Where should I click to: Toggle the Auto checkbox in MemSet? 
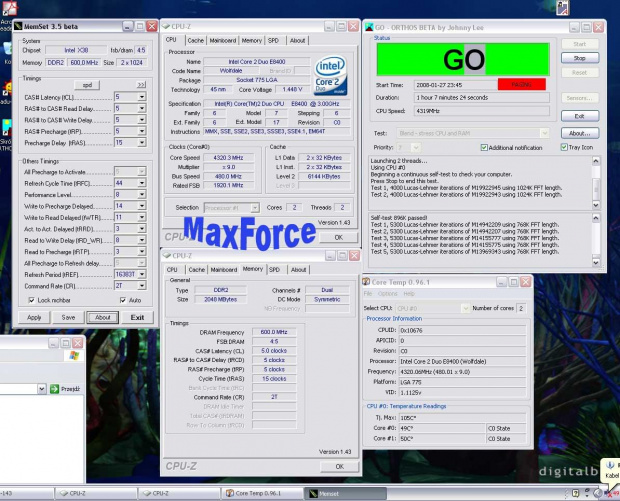tap(123, 301)
